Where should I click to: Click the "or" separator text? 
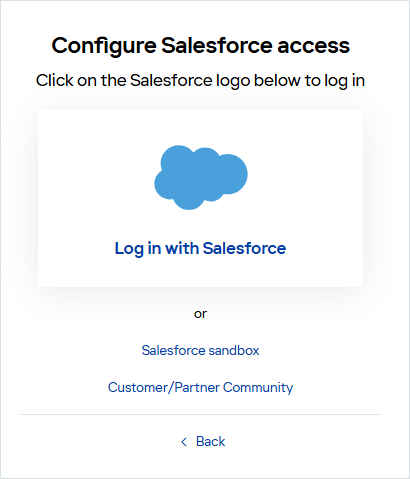(x=200, y=314)
